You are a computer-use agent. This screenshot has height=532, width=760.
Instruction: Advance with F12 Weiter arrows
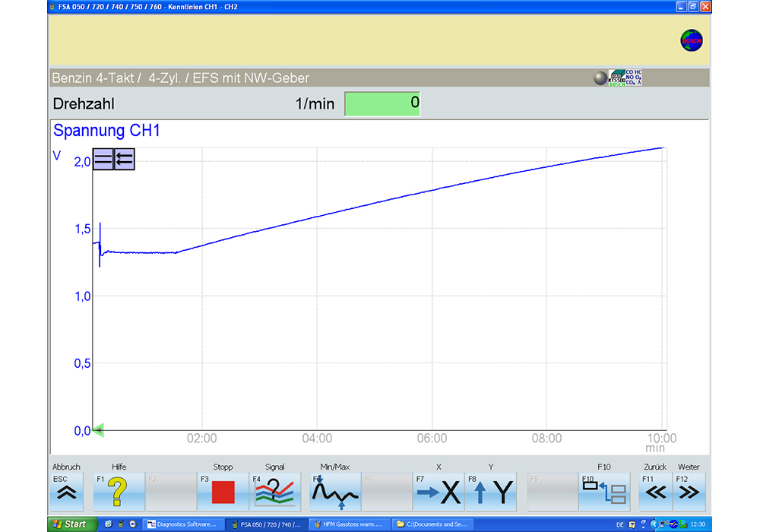click(689, 492)
